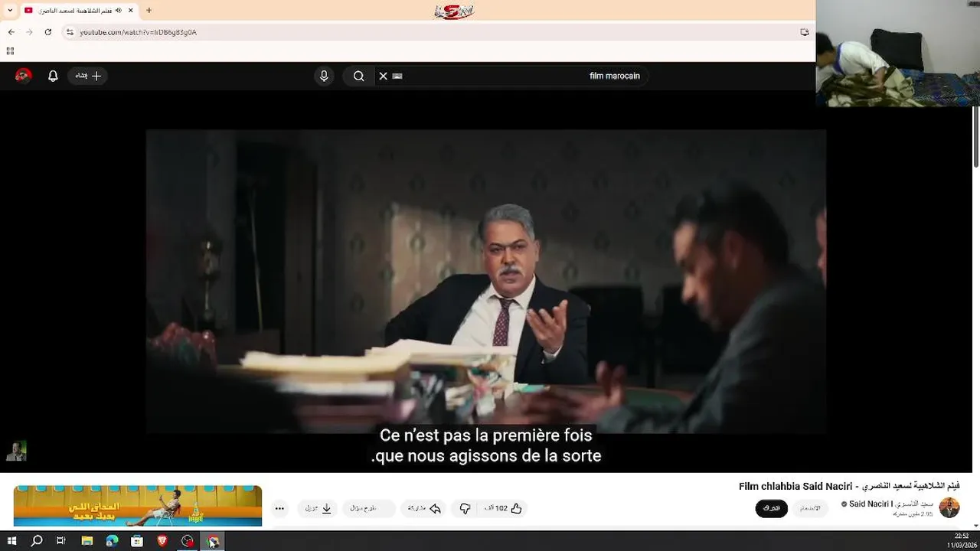980x551 pixels.
Task: Open File Explorer from taskbar
Action: click(87, 541)
